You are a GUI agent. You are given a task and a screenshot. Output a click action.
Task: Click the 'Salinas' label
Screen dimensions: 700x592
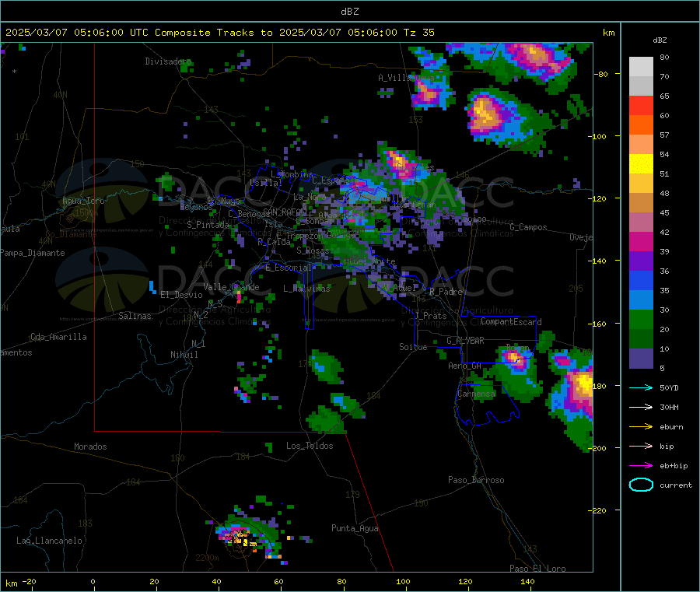pyautogui.click(x=135, y=316)
